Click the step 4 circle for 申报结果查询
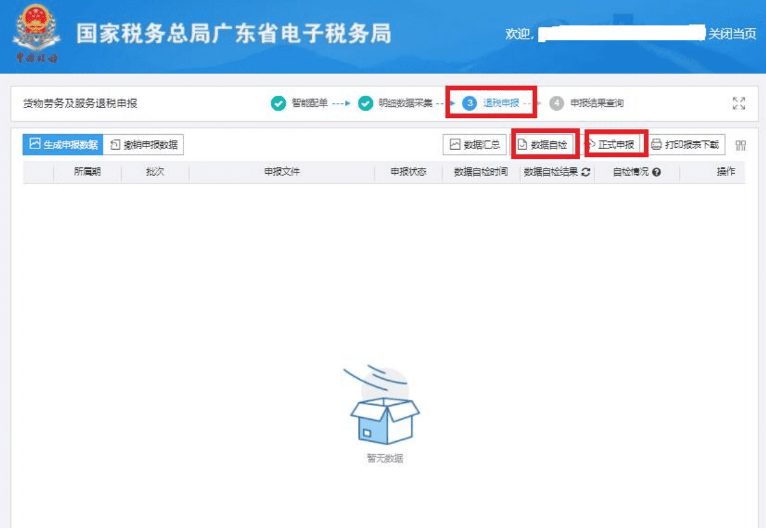The height and width of the screenshot is (532, 766). (x=556, y=103)
